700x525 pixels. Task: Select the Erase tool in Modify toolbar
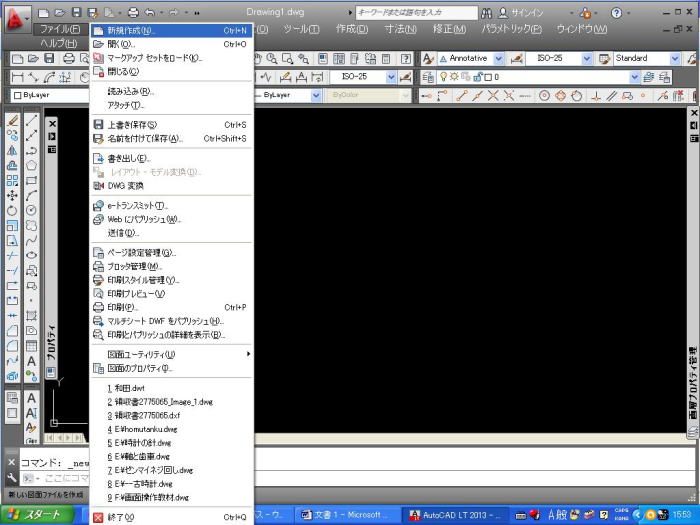tap(12, 121)
